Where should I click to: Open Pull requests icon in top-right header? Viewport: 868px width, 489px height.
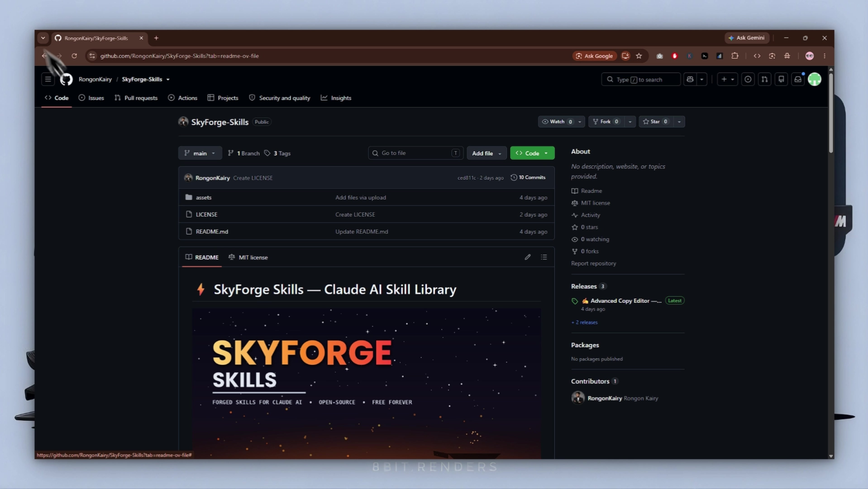pos(765,79)
